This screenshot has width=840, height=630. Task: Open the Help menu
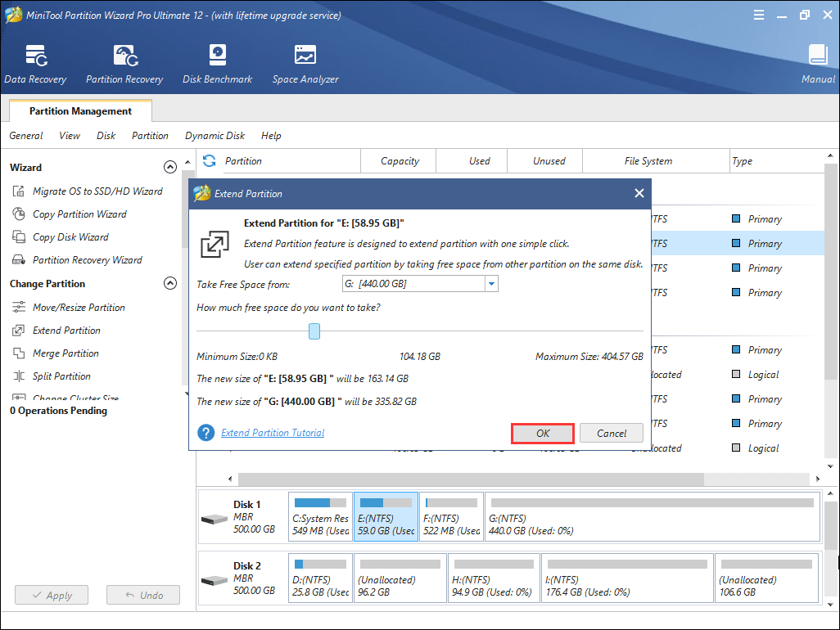(271, 136)
